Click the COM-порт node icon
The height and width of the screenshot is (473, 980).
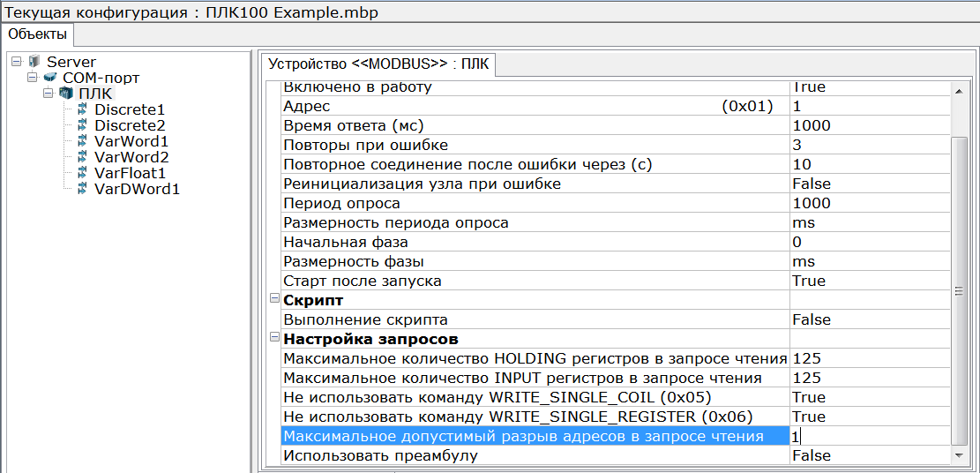coord(50,78)
